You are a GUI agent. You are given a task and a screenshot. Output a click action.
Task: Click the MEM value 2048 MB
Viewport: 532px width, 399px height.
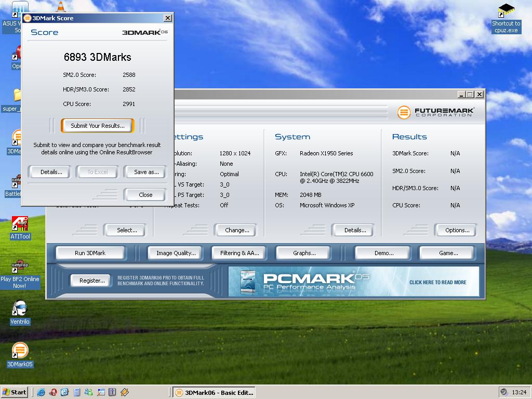(311, 195)
